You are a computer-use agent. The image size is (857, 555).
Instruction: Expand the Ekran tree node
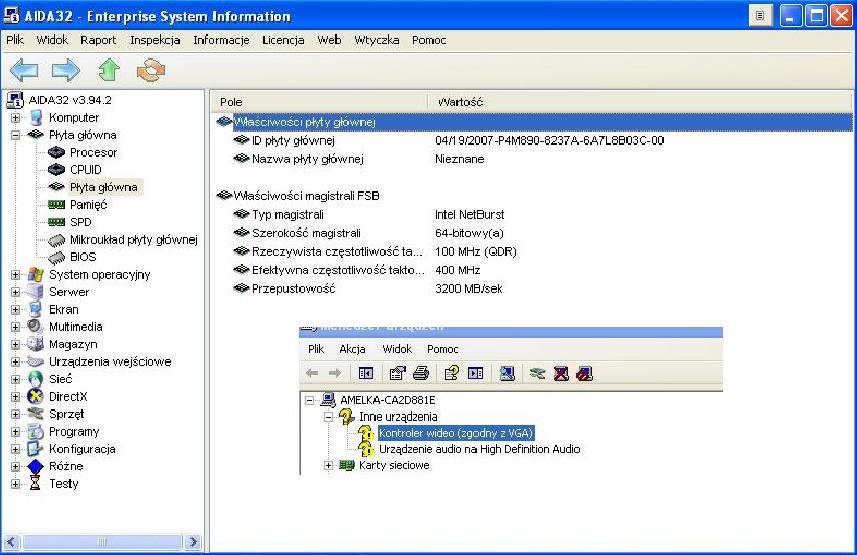click(15, 309)
